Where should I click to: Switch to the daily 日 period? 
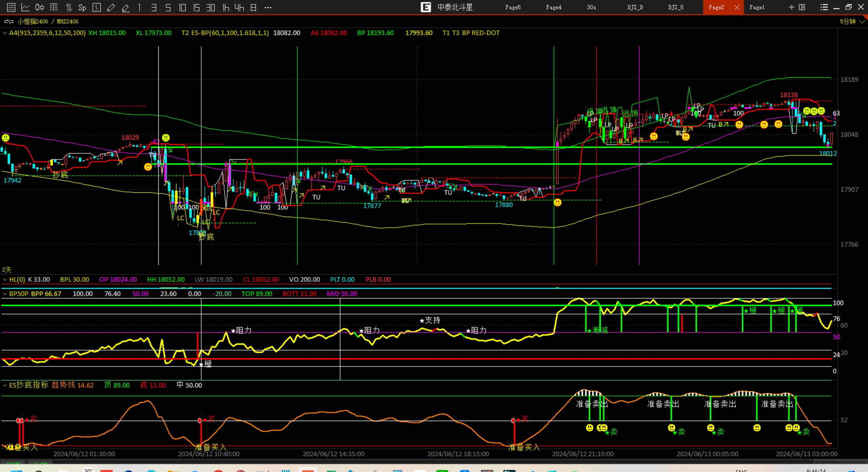253,7
